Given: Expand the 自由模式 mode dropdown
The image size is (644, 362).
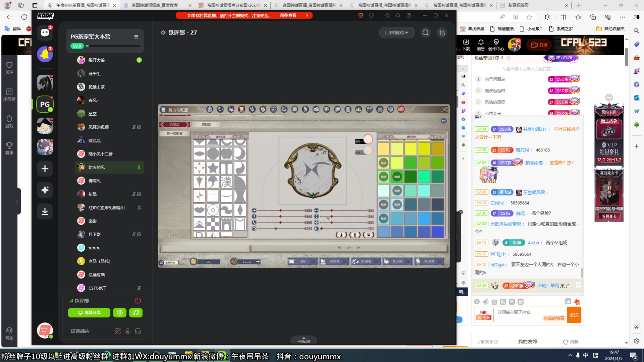Looking at the screenshot, I should (397, 33).
